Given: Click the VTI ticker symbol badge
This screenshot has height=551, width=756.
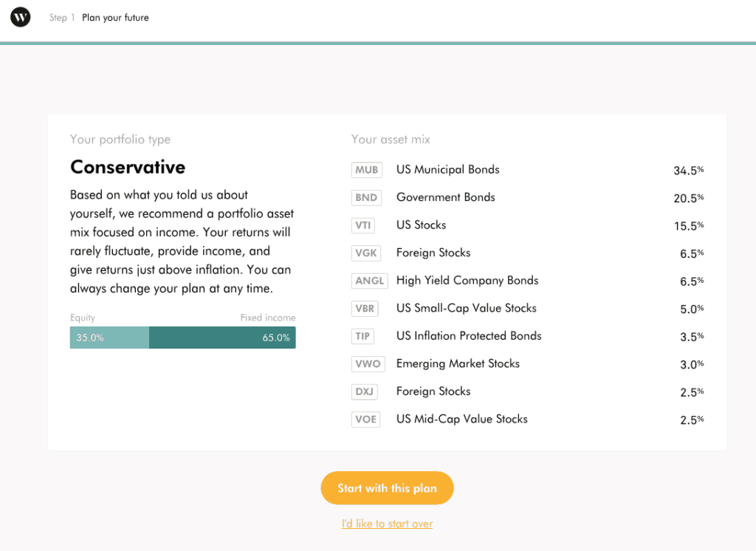Looking at the screenshot, I should (363, 225).
